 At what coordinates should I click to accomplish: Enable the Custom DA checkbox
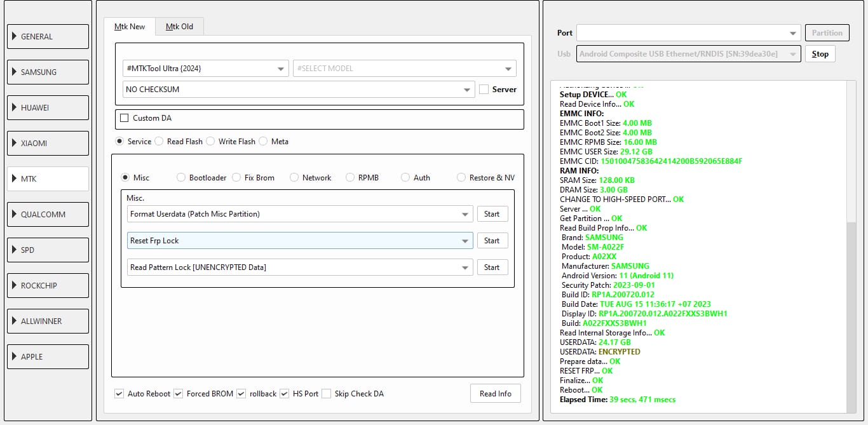[x=125, y=118]
